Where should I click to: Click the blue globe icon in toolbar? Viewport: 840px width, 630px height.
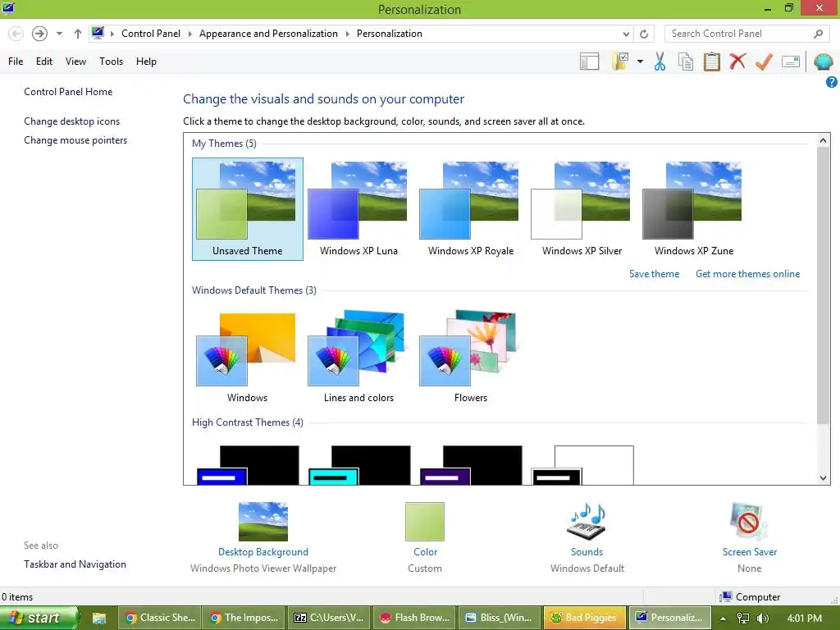tap(823, 62)
